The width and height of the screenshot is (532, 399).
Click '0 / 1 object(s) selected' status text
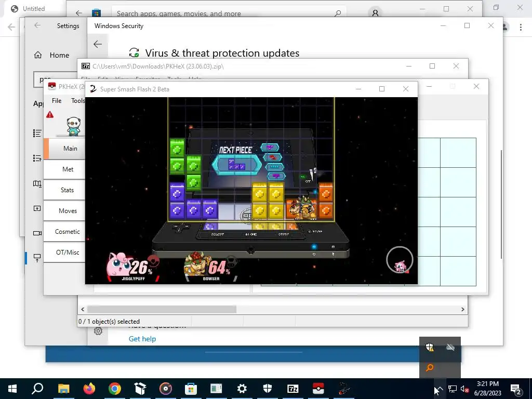click(109, 321)
